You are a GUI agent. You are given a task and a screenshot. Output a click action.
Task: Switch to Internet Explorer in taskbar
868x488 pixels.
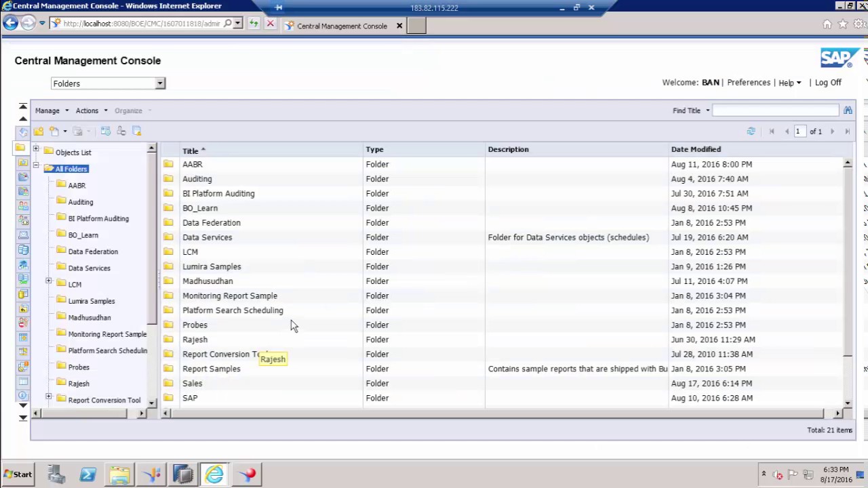tap(215, 474)
